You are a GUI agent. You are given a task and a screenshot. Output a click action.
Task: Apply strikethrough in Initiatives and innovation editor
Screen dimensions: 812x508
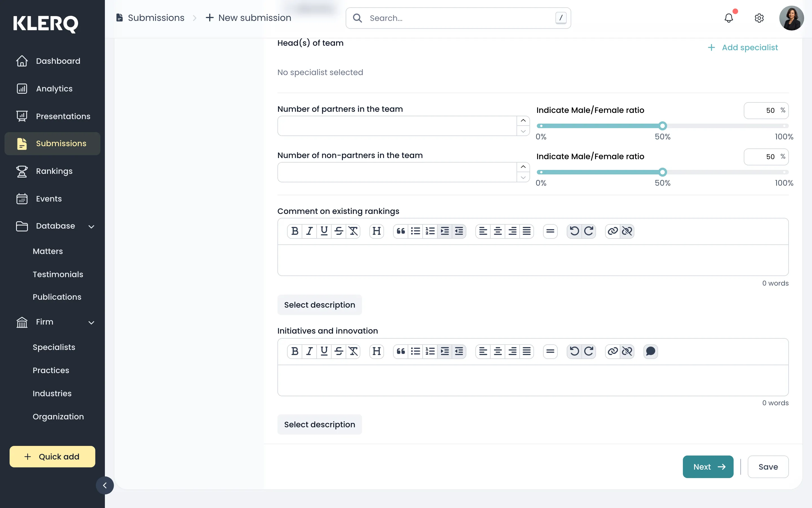pyautogui.click(x=339, y=351)
